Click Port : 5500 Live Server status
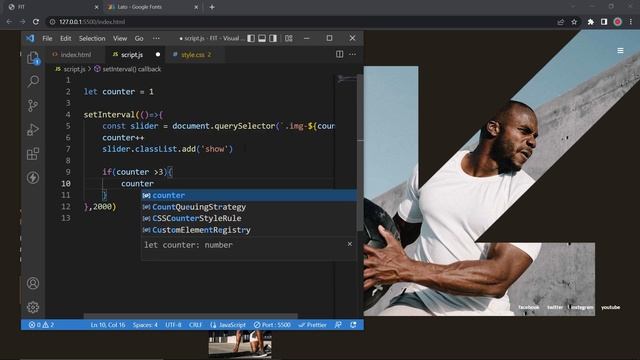The height and width of the screenshot is (360, 640). 272,325
